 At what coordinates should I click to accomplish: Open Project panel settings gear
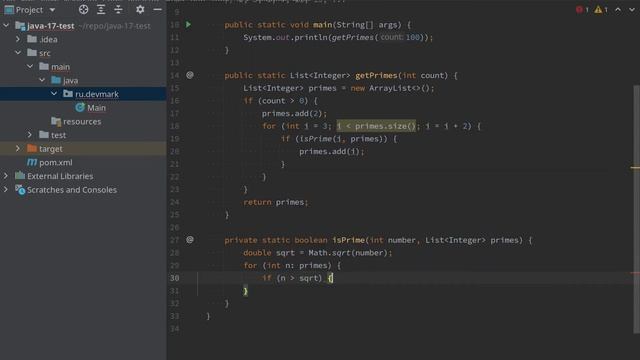tap(140, 9)
